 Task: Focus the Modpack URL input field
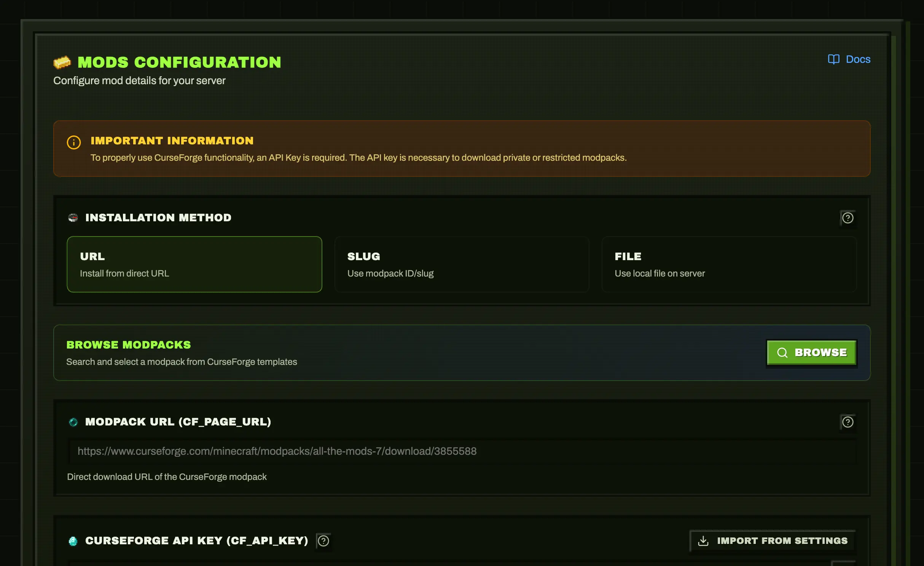point(462,451)
